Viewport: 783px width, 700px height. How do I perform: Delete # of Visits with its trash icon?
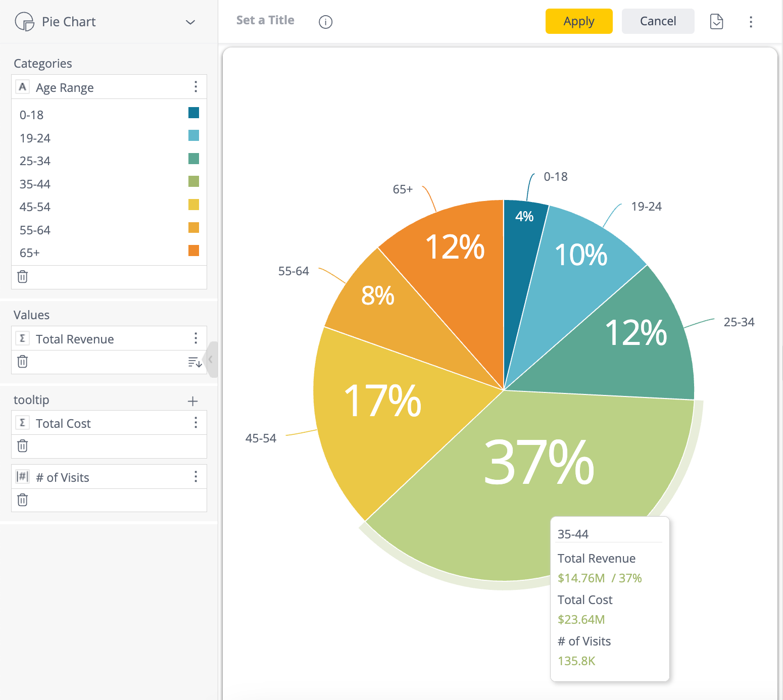tap(22, 499)
